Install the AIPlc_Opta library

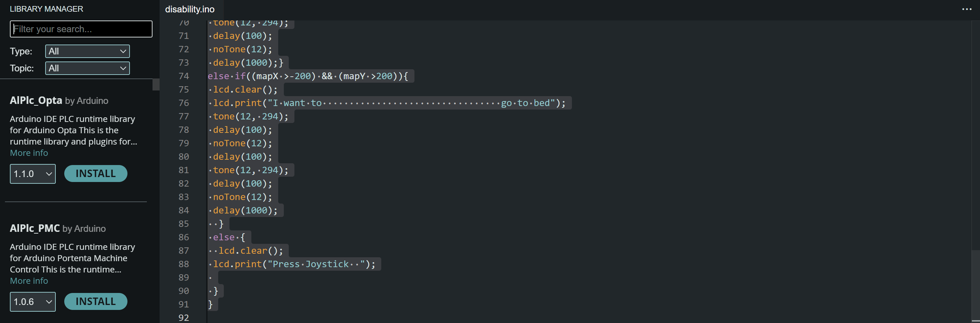pyautogui.click(x=96, y=174)
